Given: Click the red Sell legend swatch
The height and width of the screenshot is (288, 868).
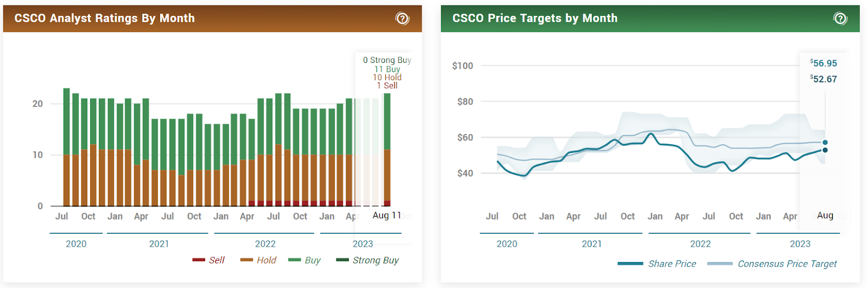Looking at the screenshot, I should tap(199, 260).
